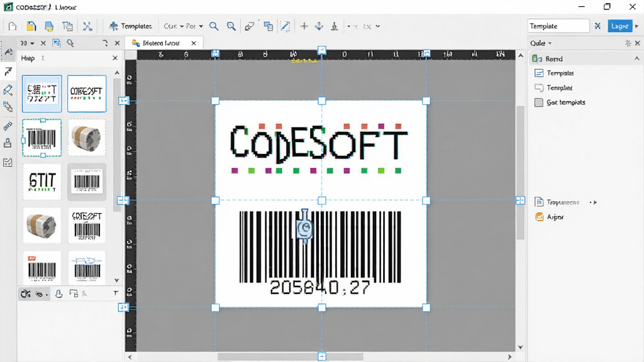Select the stamp tool in left sidebar

(x=8, y=143)
